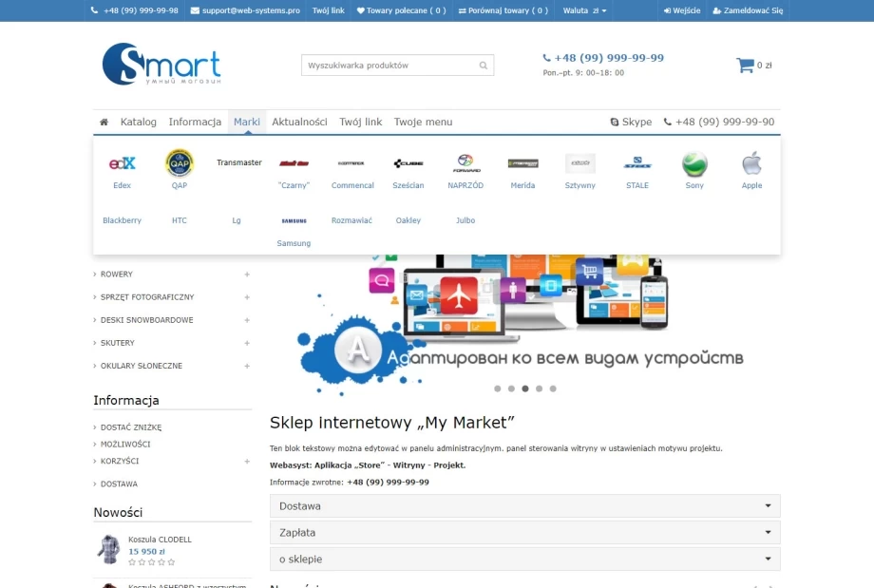This screenshot has width=874, height=588.
Task: Open the shopping cart icon
Action: tap(745, 66)
